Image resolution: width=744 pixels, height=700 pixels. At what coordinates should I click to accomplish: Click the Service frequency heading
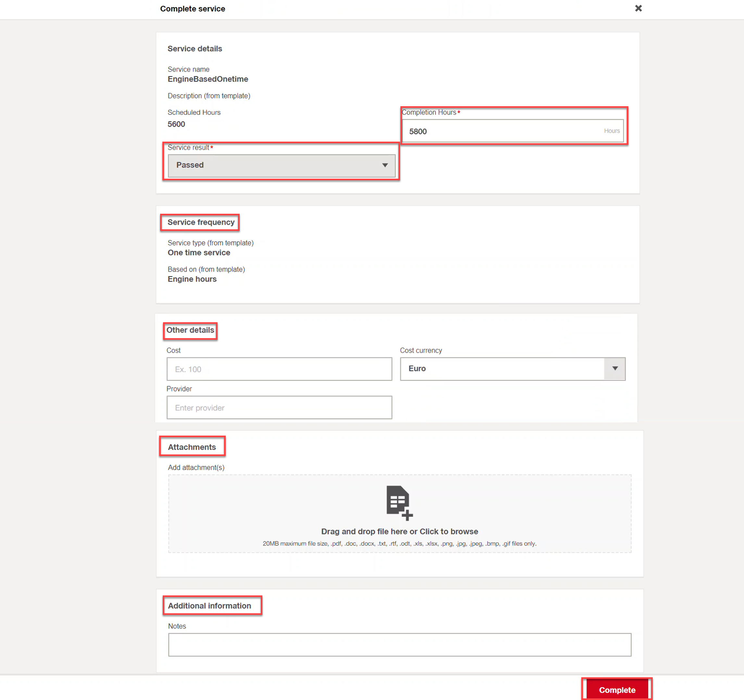pos(201,223)
